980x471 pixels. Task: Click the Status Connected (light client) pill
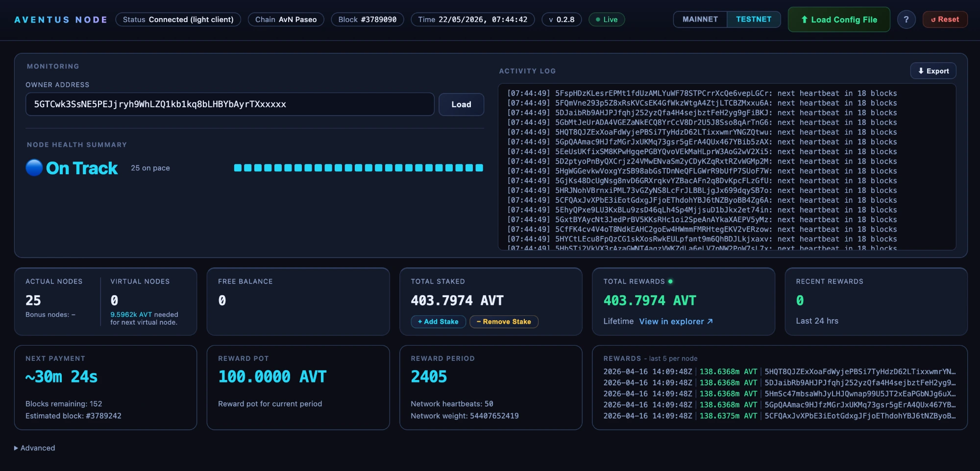click(178, 20)
